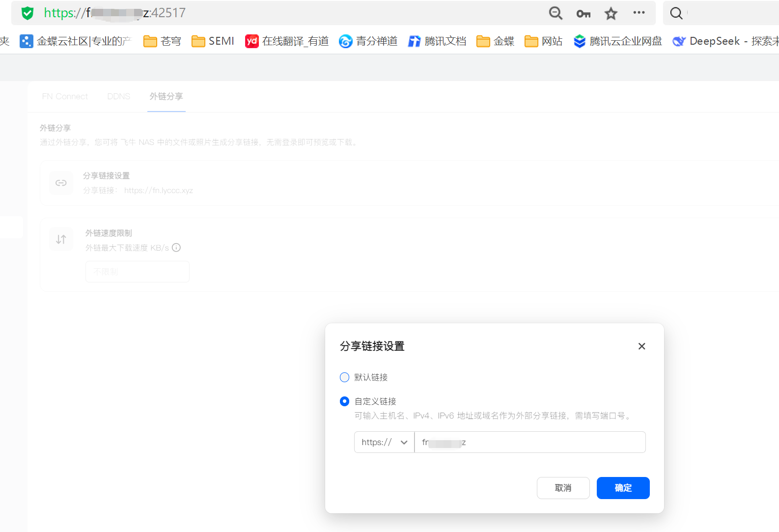This screenshot has width=779, height=532.
Task: Open the 腾讯文档 bookmark
Action: pos(437,41)
